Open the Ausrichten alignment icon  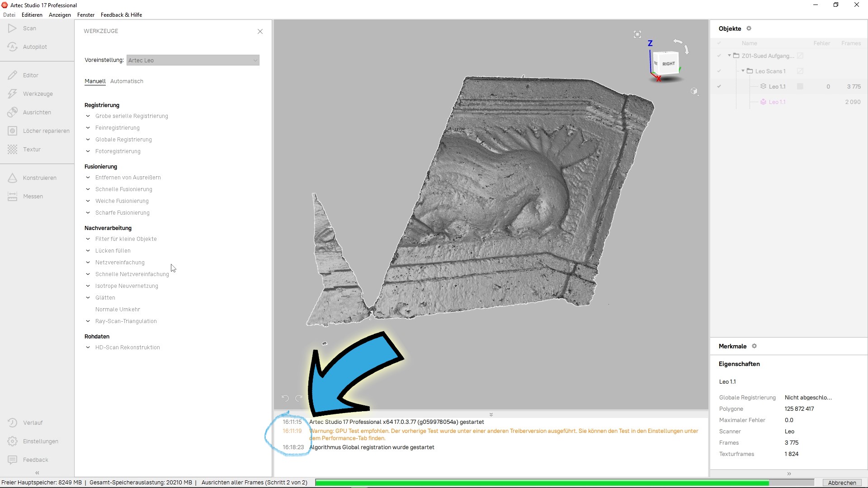pyautogui.click(x=12, y=112)
